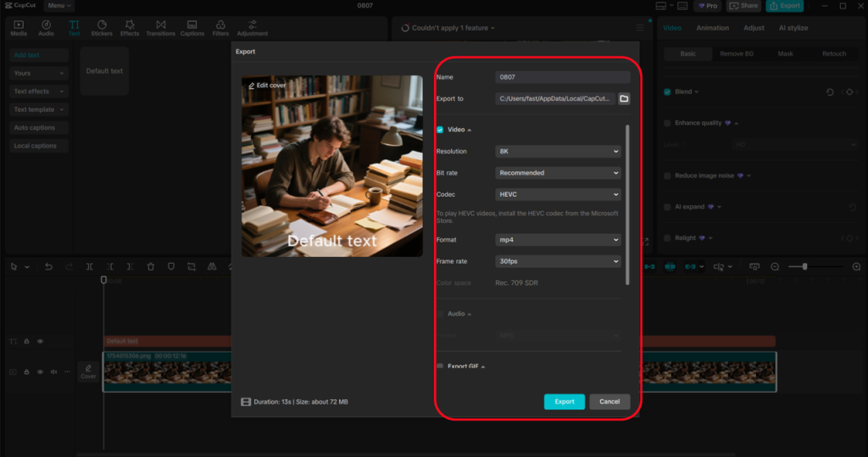Click the timeline zoom slider
Image resolution: width=868 pixels, height=457 pixels.
tap(804, 266)
